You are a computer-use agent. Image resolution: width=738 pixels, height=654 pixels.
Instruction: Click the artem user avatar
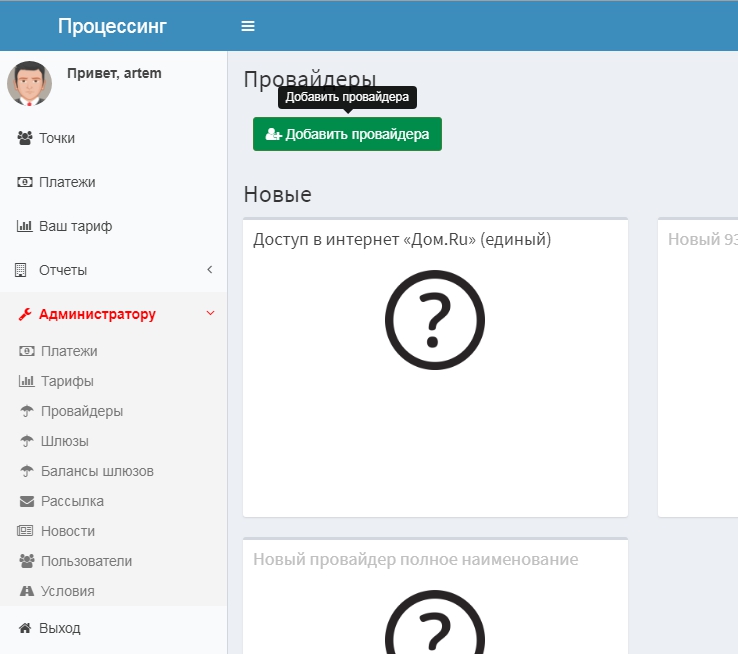(29, 84)
